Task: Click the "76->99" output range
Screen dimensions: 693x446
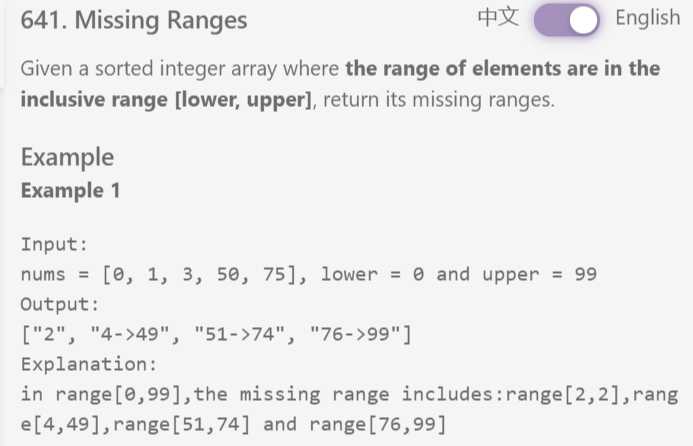Action: click(341, 333)
